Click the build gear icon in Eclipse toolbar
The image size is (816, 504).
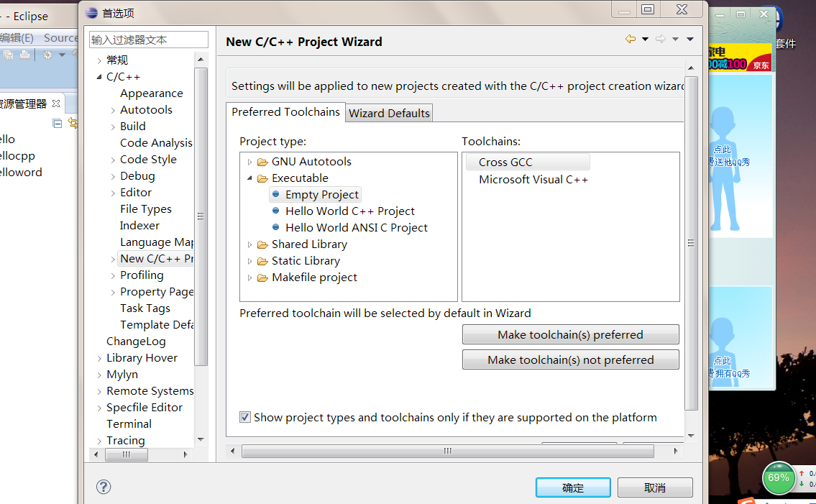click(47, 55)
